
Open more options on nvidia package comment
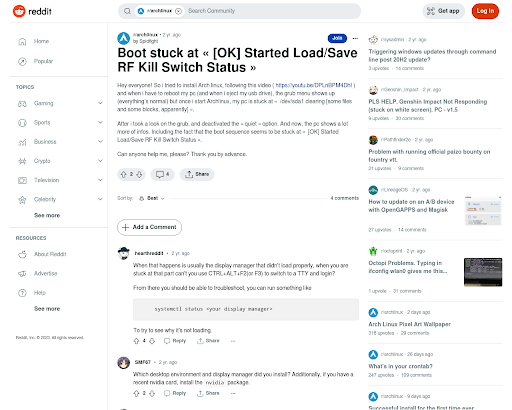(x=233, y=394)
